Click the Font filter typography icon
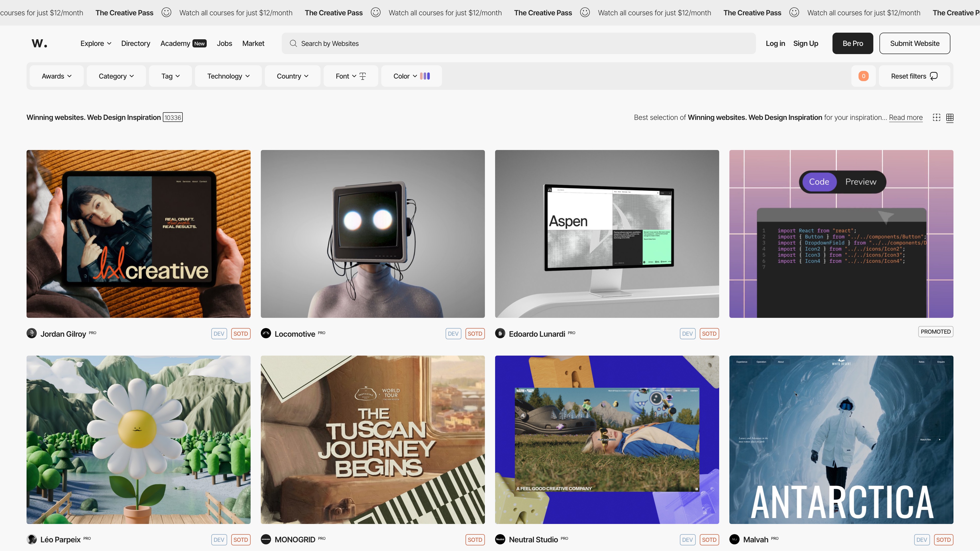This screenshot has width=980, height=551. (363, 76)
